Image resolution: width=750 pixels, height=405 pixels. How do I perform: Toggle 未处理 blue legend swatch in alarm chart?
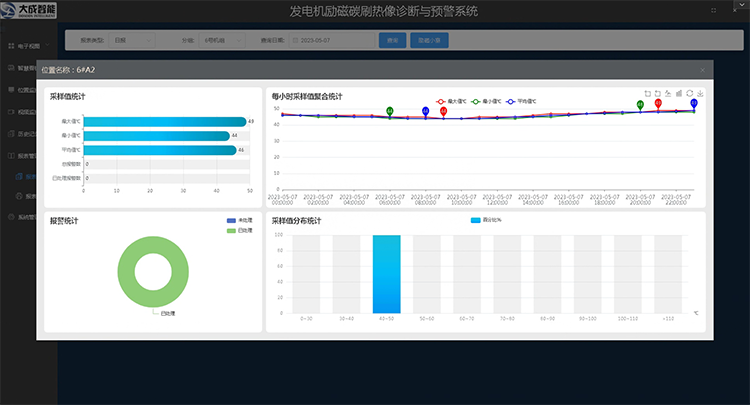232,220
